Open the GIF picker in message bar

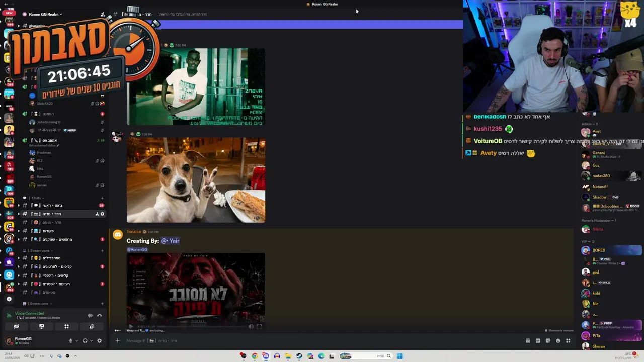[x=538, y=341]
